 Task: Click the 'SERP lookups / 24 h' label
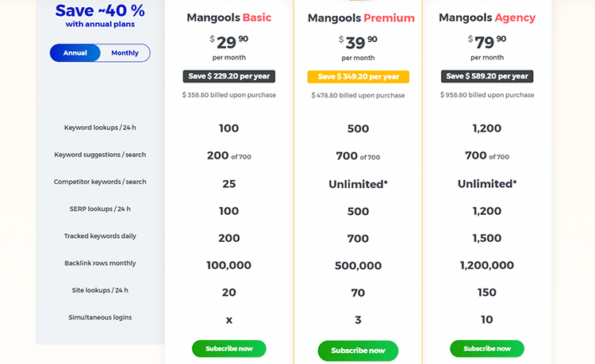(x=100, y=209)
